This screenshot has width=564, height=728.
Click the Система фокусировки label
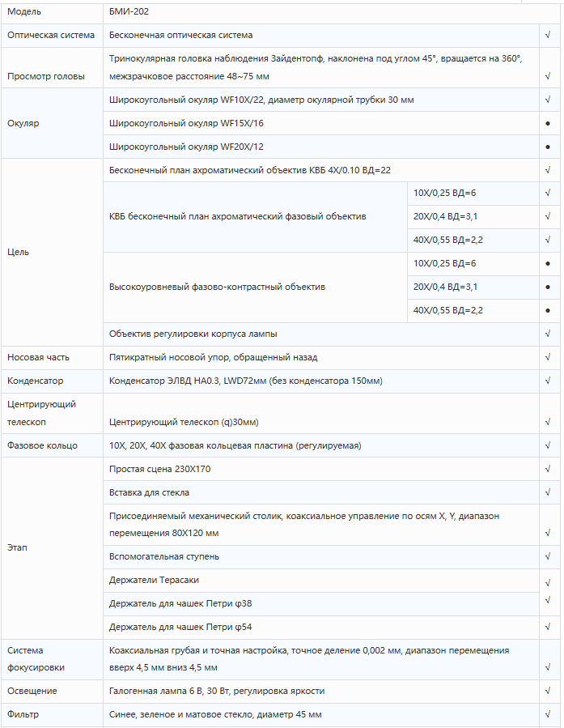pos(36,658)
